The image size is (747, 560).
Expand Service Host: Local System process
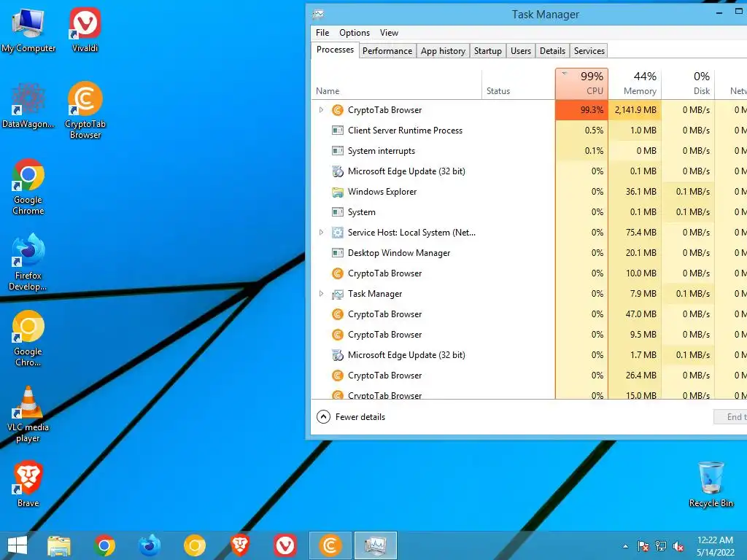tap(321, 233)
